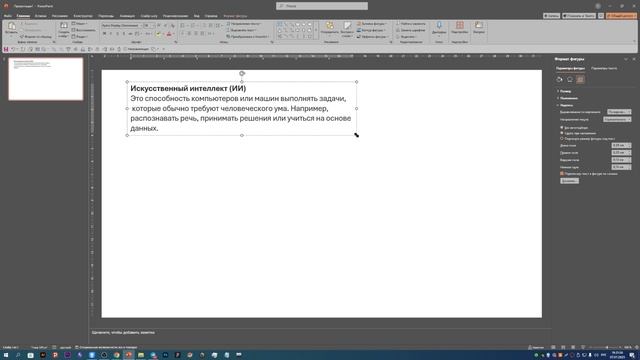This screenshot has height=360, width=640.
Task: Click the New Slide (Создать слайд) icon
Action: [x=64, y=26]
